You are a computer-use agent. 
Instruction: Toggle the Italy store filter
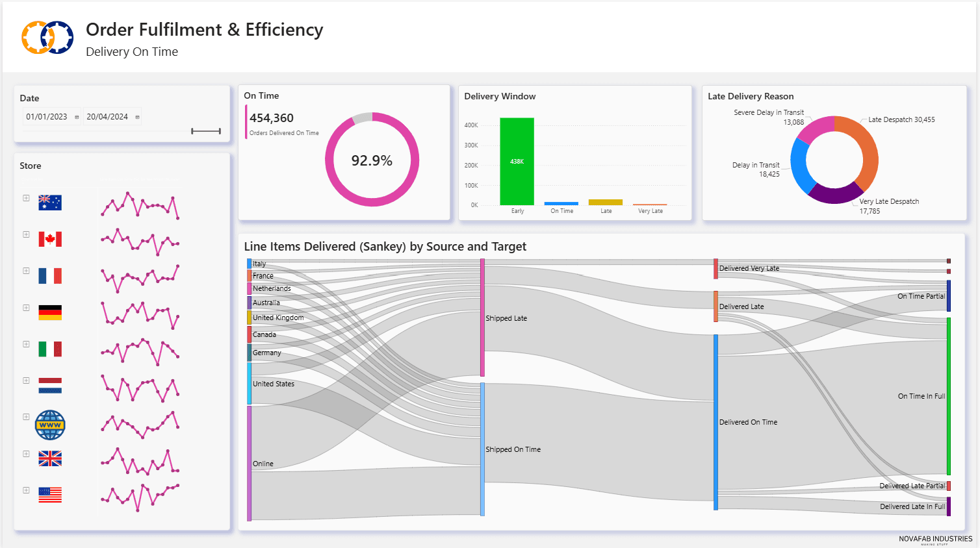50,349
